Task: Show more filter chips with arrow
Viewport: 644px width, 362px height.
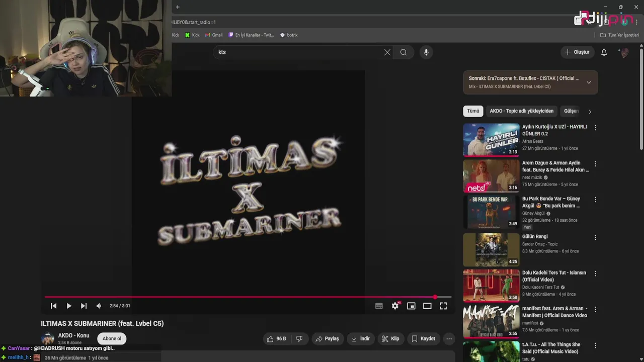Action: point(590,112)
